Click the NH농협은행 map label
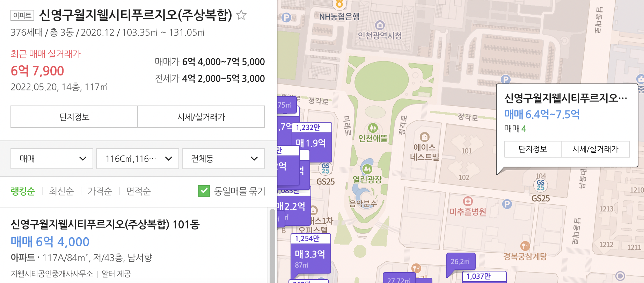The image size is (644, 283). pos(339,16)
